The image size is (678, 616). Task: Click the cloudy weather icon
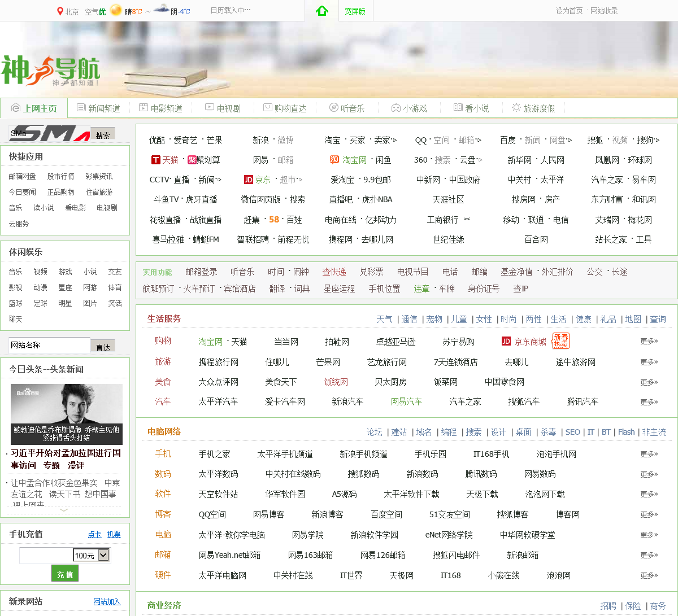point(161,8)
